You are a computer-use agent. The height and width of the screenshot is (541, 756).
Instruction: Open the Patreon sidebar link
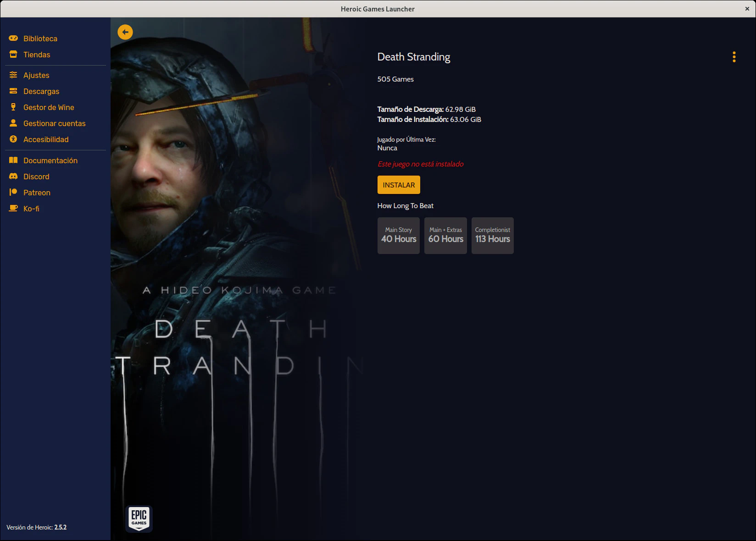[x=37, y=193]
